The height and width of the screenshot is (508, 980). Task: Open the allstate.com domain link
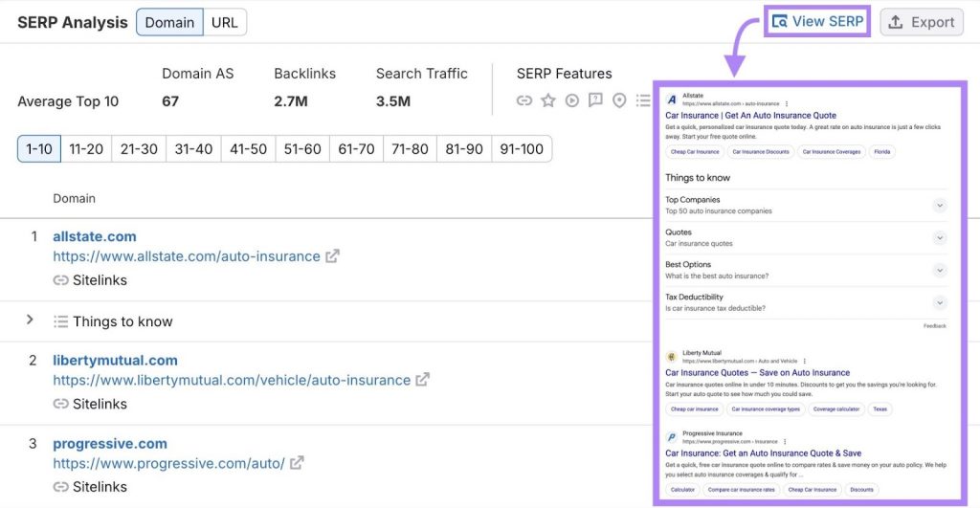tap(95, 236)
